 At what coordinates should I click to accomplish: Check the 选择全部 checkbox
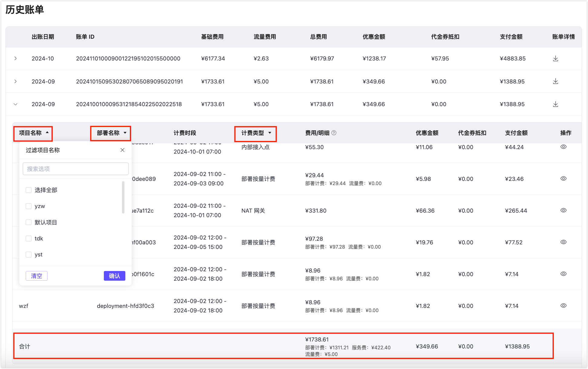coord(29,190)
